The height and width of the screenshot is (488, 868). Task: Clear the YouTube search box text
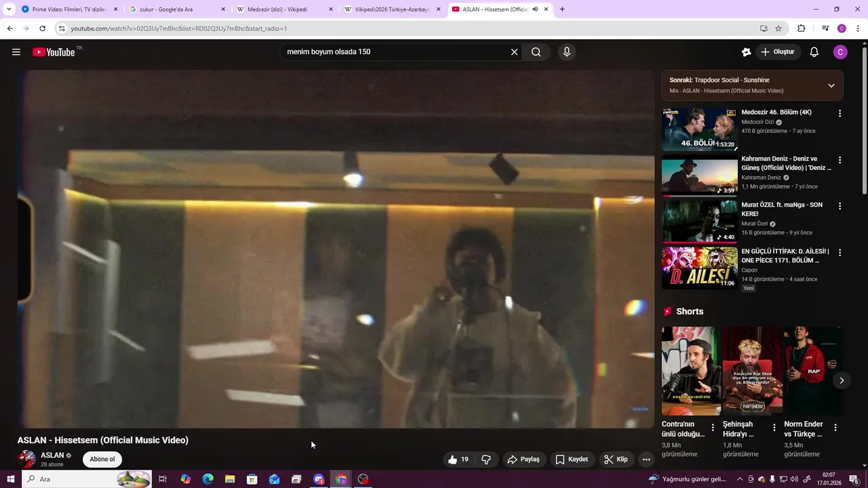(514, 52)
